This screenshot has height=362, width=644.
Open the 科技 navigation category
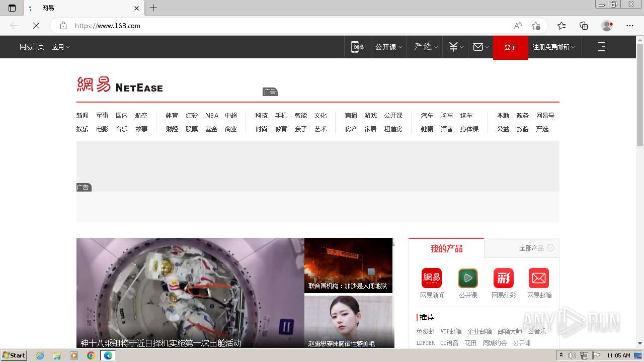point(262,115)
